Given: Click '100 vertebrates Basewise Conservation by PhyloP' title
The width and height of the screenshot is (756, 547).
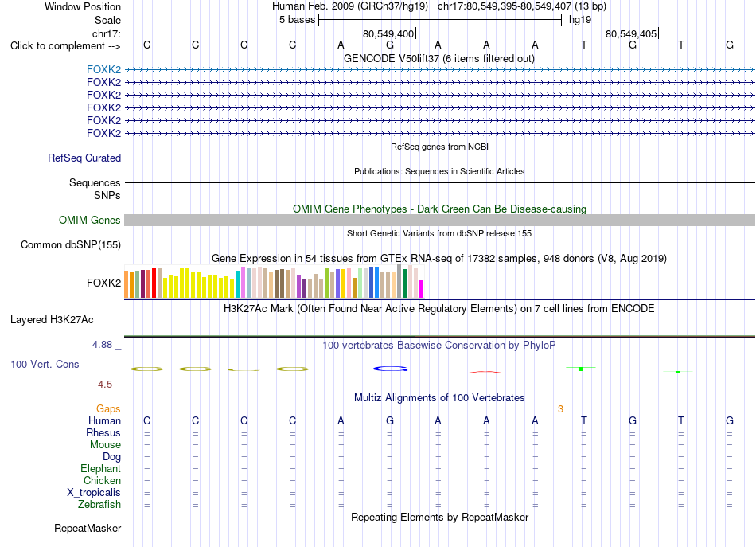Looking at the screenshot, I should pos(439,346).
